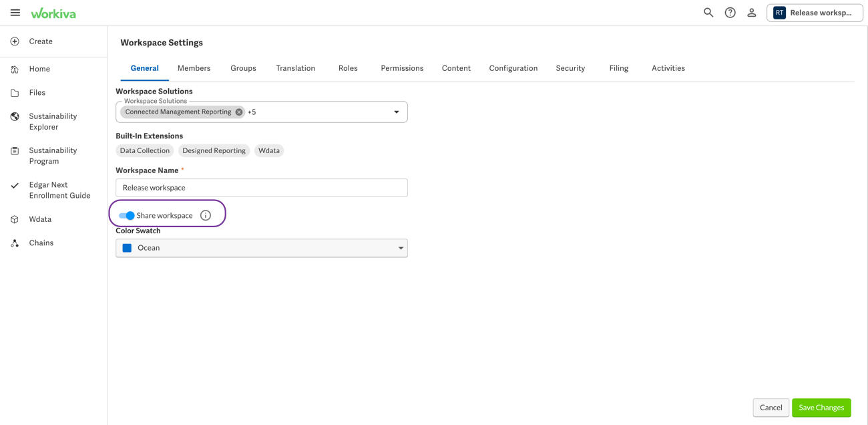868x425 pixels.
Task: Open the hamburger navigation menu
Action: [15, 13]
